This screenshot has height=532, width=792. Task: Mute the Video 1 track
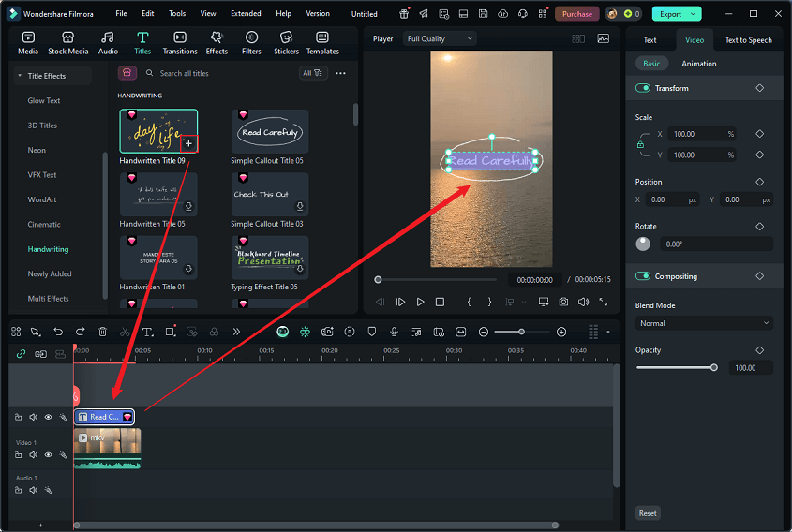pos(34,455)
